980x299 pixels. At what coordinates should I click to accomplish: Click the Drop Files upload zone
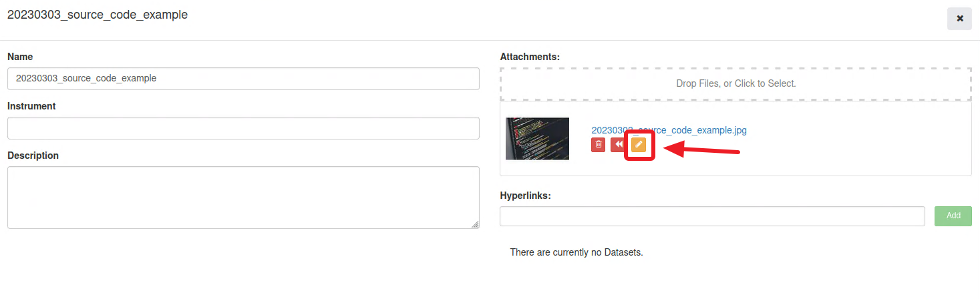pyautogui.click(x=736, y=84)
